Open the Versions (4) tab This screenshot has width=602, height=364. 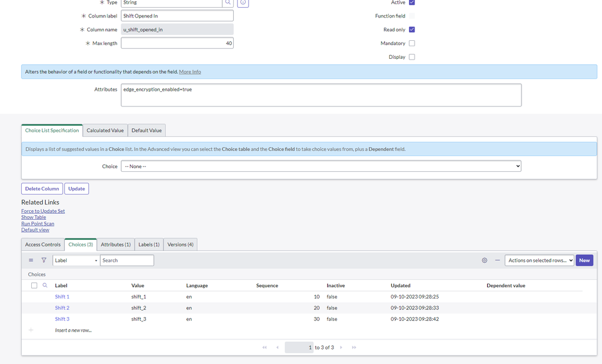point(180,244)
